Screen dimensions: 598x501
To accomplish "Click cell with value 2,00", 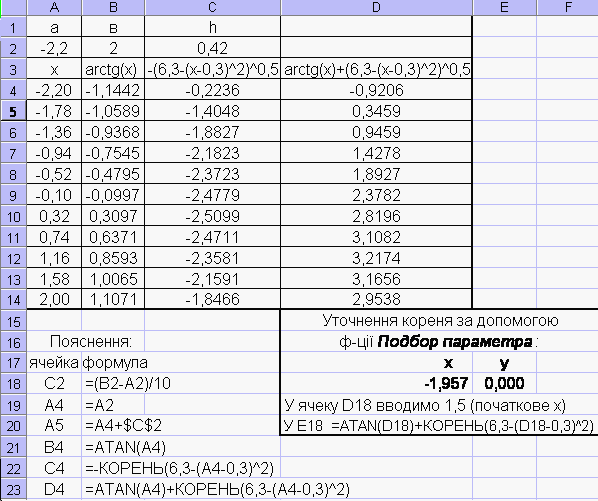I will 54,299.
